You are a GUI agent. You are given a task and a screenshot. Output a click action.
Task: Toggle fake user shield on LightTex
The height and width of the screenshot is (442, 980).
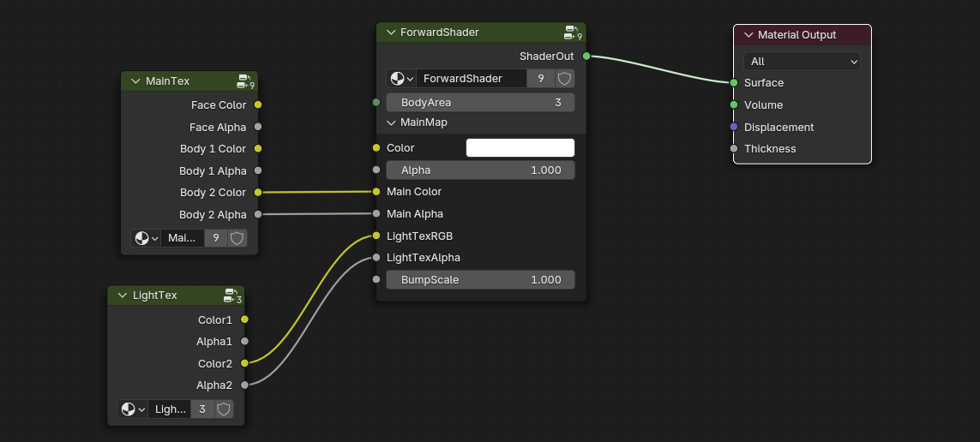point(224,409)
